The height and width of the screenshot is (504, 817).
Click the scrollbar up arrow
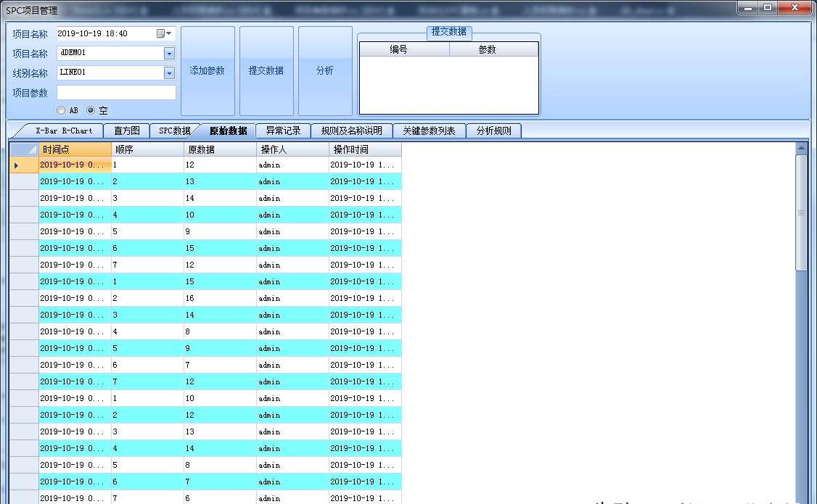point(801,148)
